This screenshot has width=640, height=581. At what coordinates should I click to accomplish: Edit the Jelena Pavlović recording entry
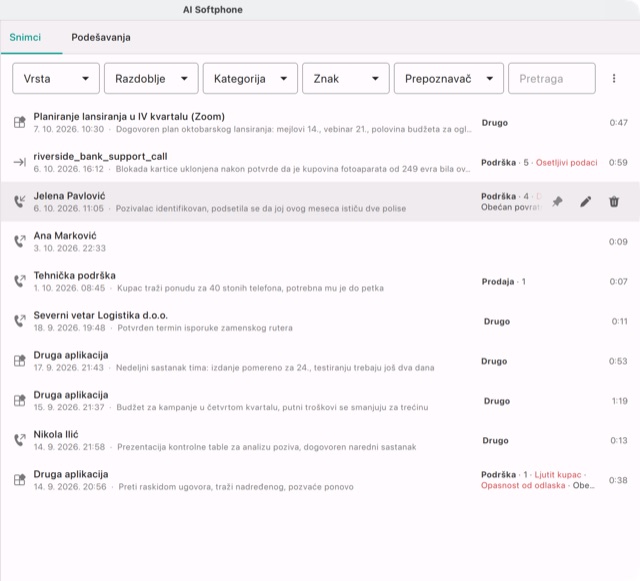coord(586,202)
